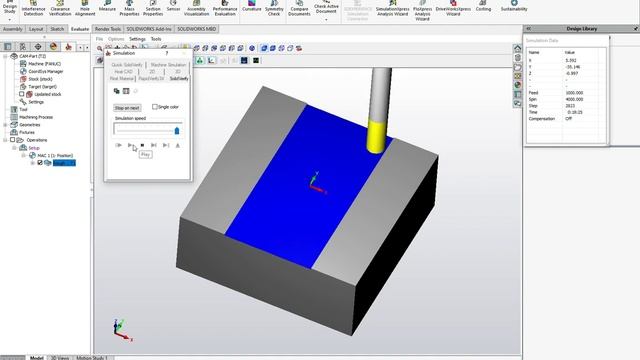Screen dimensions: 640x360
Task: Select the Measure tool
Action: (107, 6)
